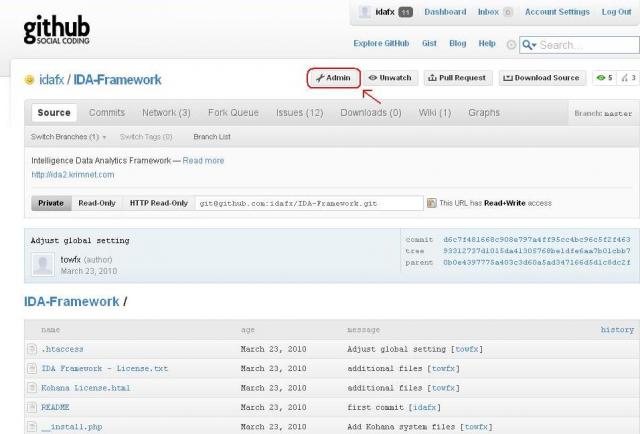Screen dimensions: 640x434
Task: Click IDA-Framework repo title link
Action: 118,80
